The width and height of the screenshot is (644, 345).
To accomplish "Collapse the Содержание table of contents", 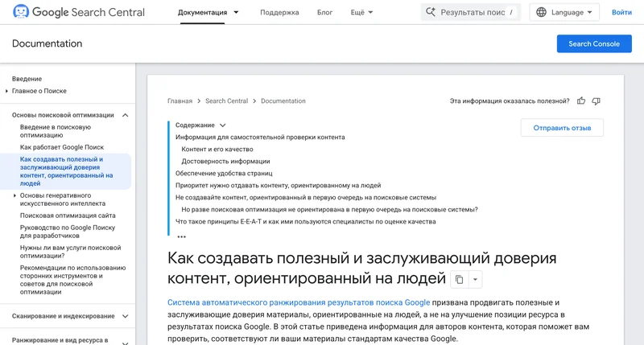I will click(223, 125).
